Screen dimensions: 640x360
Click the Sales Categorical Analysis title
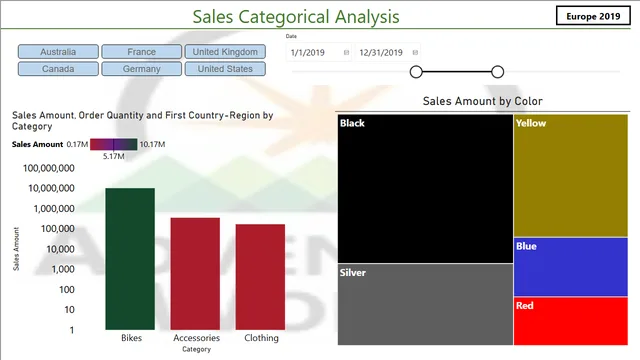pyautogui.click(x=296, y=17)
